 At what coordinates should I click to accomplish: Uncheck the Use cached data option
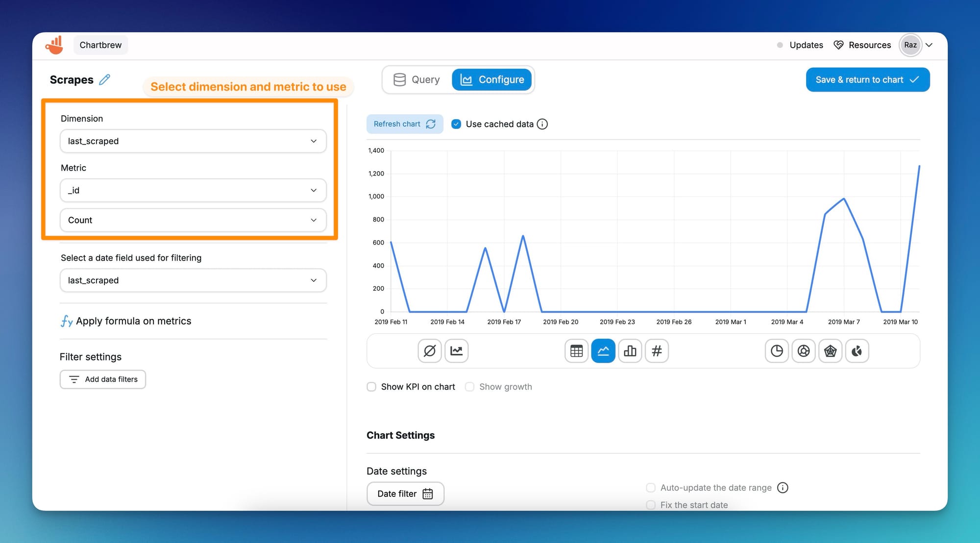tap(456, 124)
